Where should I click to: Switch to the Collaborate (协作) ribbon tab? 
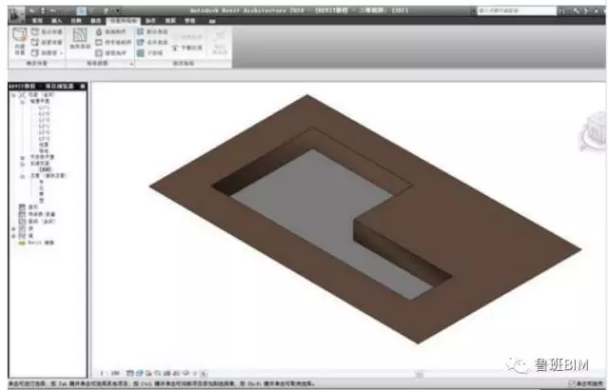coord(151,21)
